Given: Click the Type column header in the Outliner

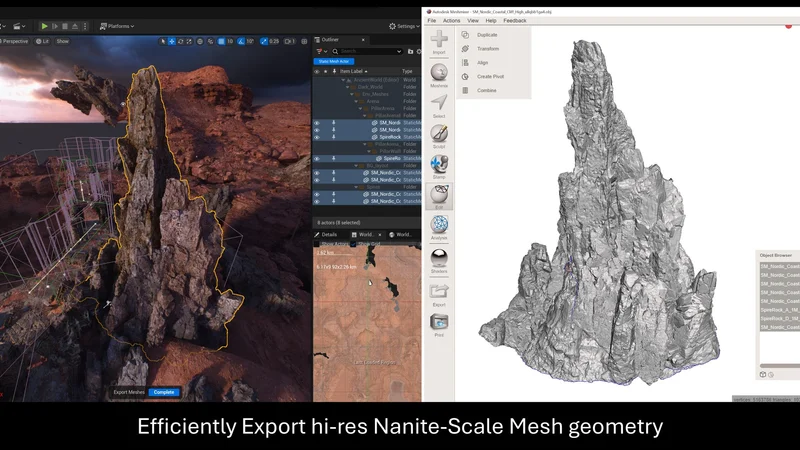Looking at the screenshot, I should (x=407, y=71).
